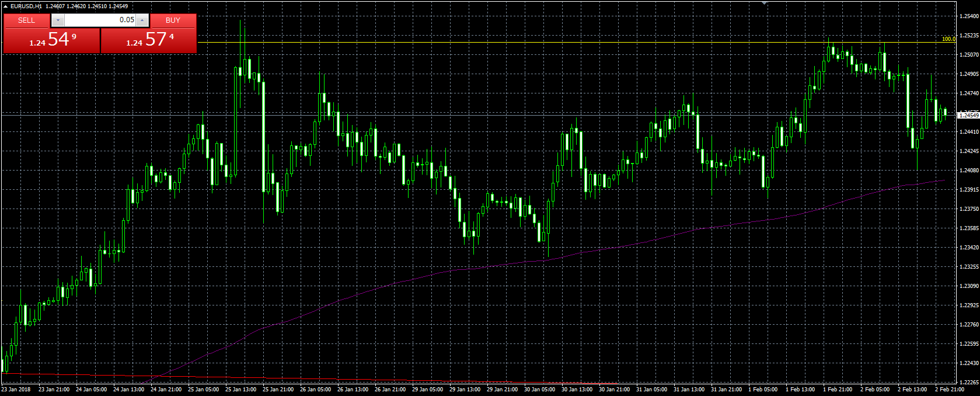Click price scale label 1.25400
The width and height of the screenshot is (980, 396).
coord(969,16)
